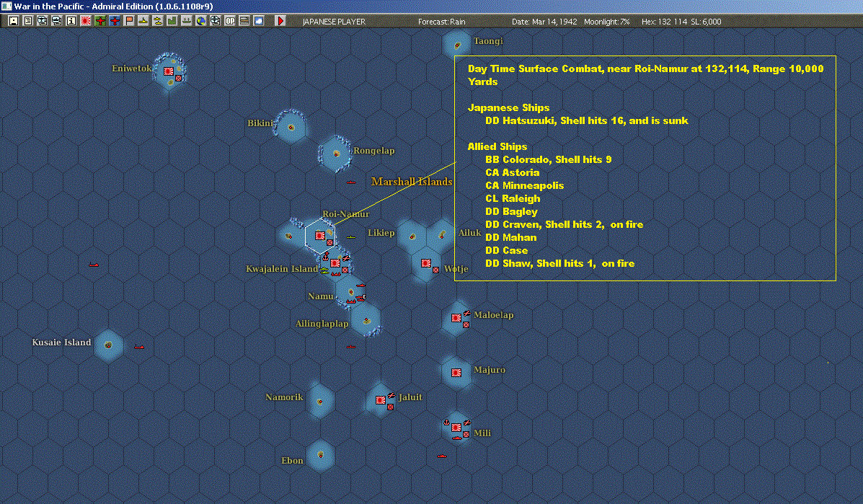The width and height of the screenshot is (863, 504).
Task: Click the red plane on blue icon
Action: point(115,21)
